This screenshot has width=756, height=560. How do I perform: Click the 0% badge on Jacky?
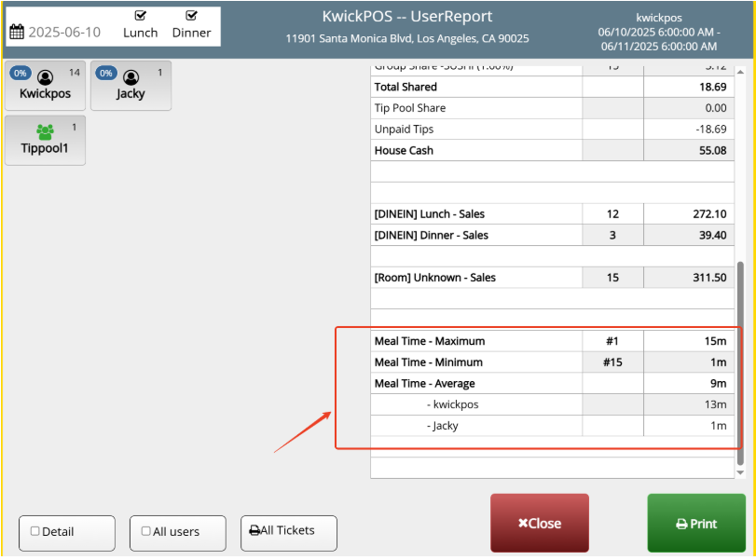pyautogui.click(x=106, y=74)
